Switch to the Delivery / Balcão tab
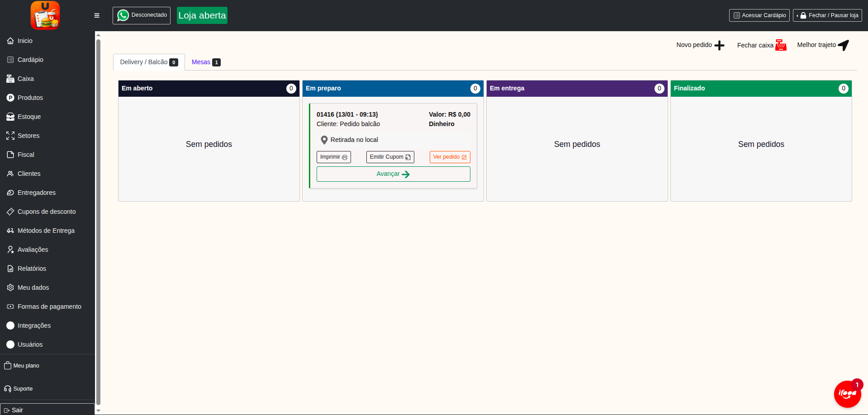Screen dimensions: 868x415 point(148,62)
